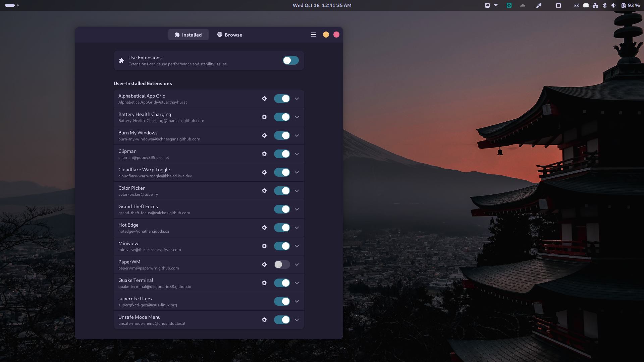Expand the Miniview extension row

[x=297, y=246]
